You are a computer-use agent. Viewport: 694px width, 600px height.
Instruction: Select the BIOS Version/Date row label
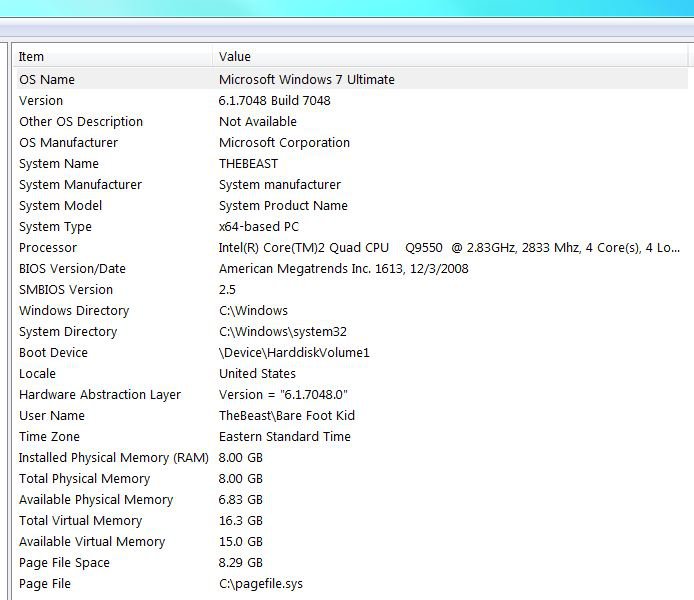pyautogui.click(x=72, y=269)
